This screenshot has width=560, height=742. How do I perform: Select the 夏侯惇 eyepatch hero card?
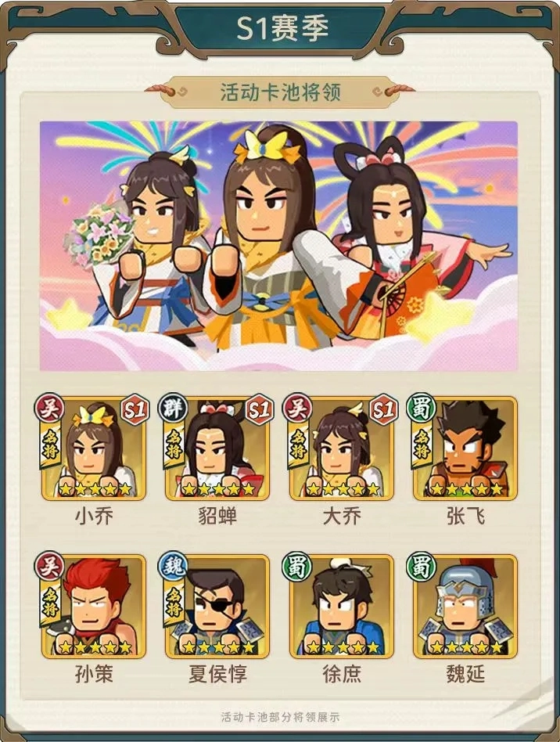217,607
